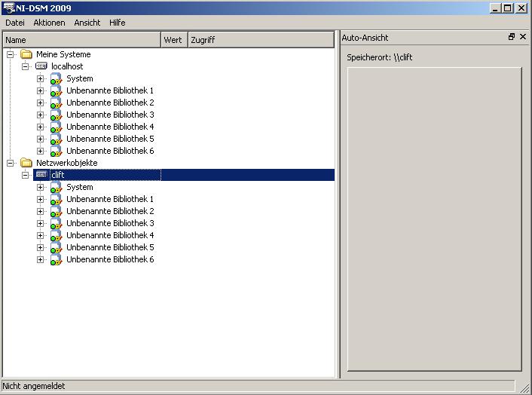Open the Hilfe menu
Viewport: 532px width, 395px height.
pos(118,23)
